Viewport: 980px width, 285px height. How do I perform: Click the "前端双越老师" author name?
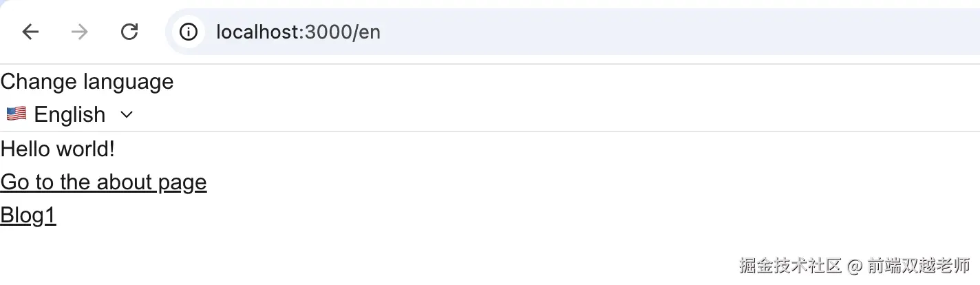point(919,266)
